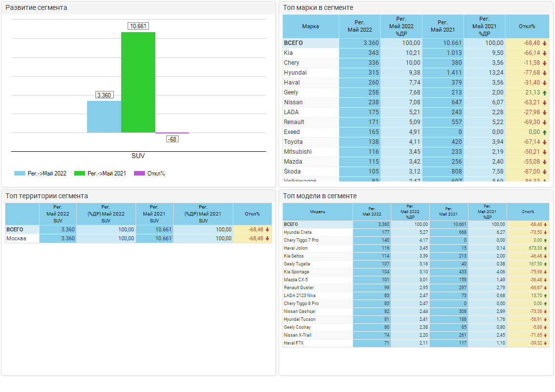Toggle the green Рег.->Май 2021 legend swatch
This screenshot has width=555, height=392.
(79, 174)
